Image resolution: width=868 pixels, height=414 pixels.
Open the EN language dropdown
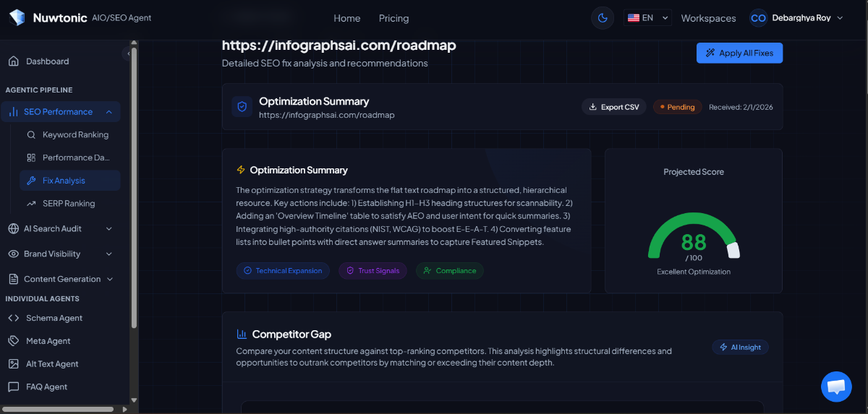(647, 18)
